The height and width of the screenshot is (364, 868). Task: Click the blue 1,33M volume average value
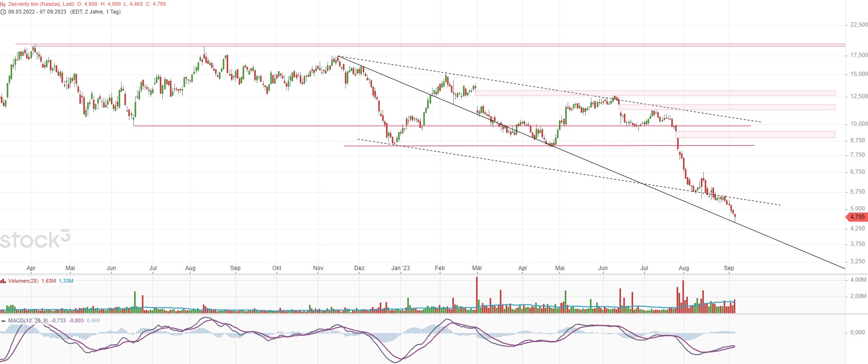[x=66, y=281]
